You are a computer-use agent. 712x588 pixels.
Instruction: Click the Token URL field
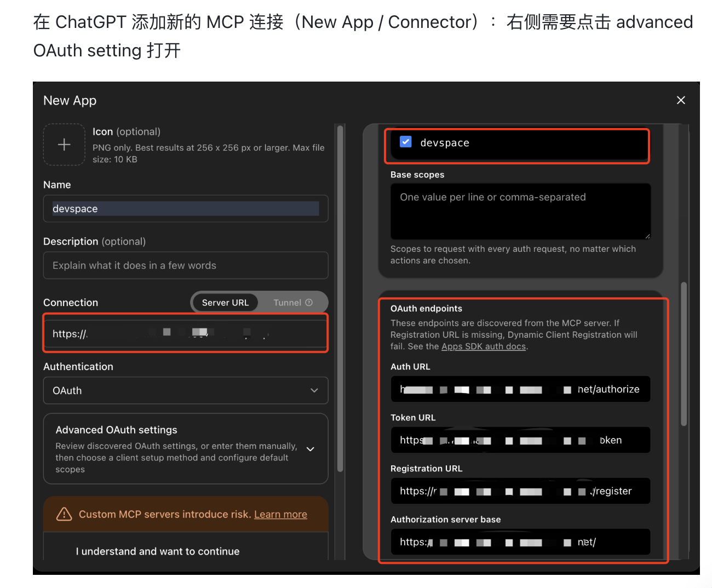coord(520,440)
